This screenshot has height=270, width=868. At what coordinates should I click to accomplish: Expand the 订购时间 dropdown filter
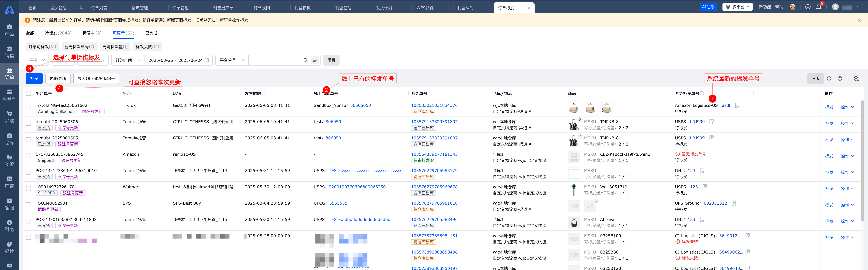[x=128, y=60]
